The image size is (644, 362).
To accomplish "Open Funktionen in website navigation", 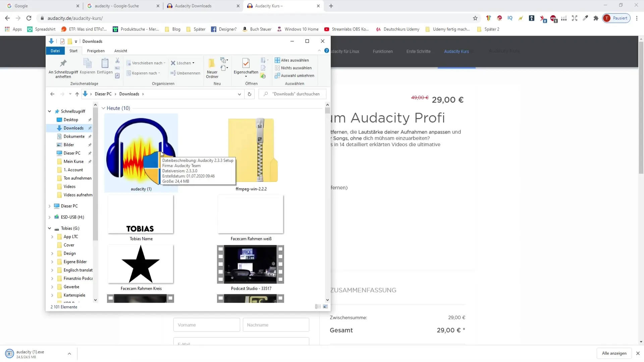I will [383, 51].
